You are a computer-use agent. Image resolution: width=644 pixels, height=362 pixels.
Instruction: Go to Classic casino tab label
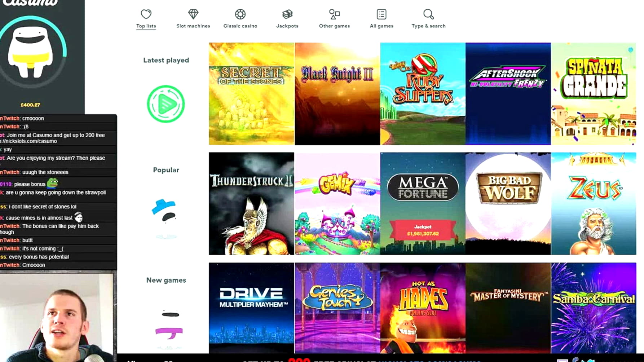pyautogui.click(x=240, y=26)
